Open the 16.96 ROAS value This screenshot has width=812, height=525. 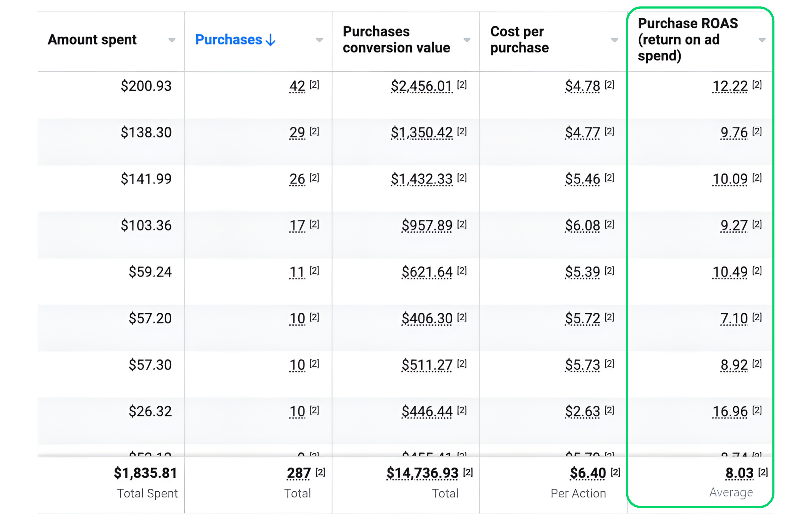[730, 412]
